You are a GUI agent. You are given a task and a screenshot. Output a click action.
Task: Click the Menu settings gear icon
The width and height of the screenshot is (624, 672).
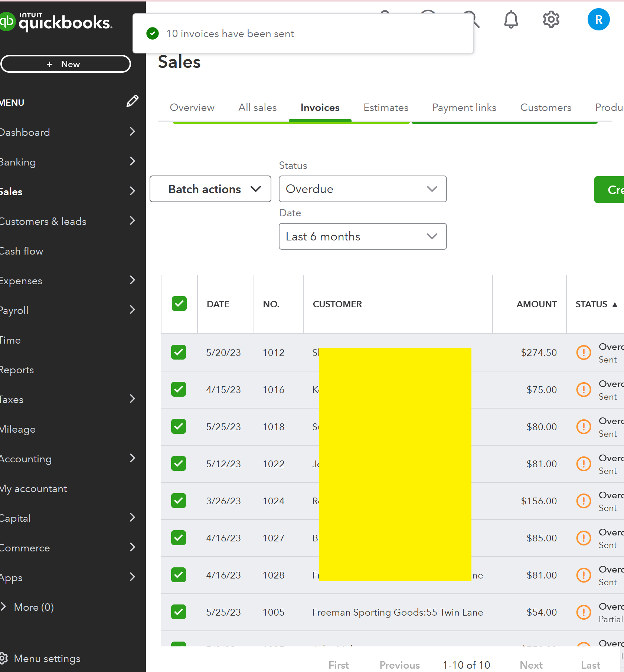(x=4, y=658)
